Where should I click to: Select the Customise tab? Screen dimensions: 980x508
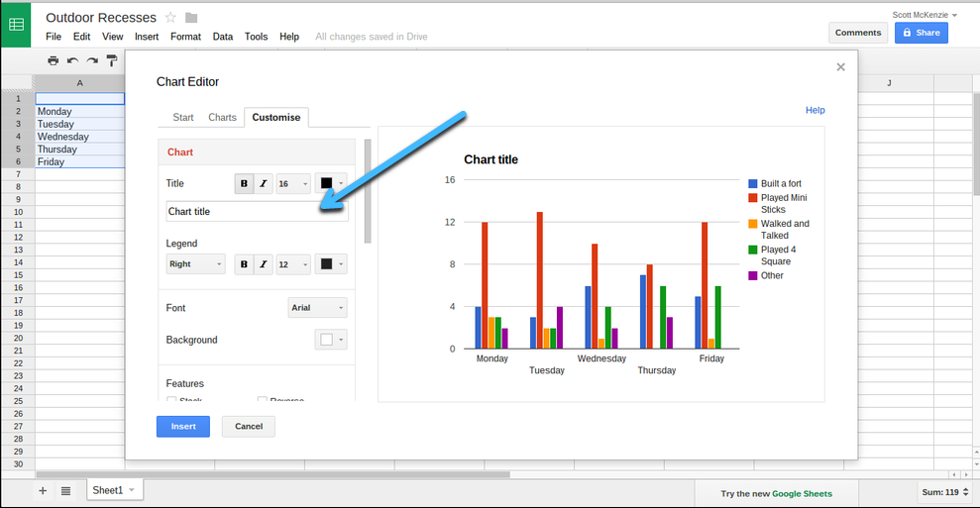(276, 118)
